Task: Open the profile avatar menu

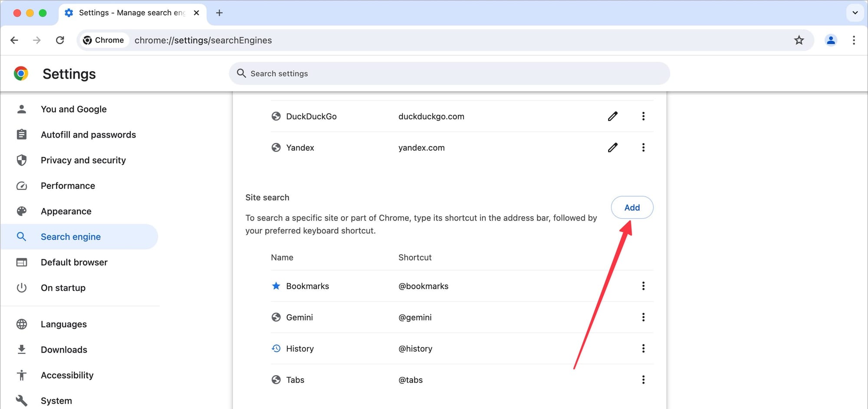Action: pyautogui.click(x=831, y=40)
